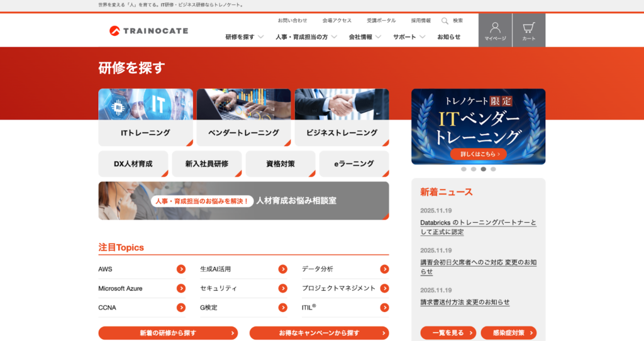Click arrow icon next to AWS
644x341 pixels.
tap(181, 269)
